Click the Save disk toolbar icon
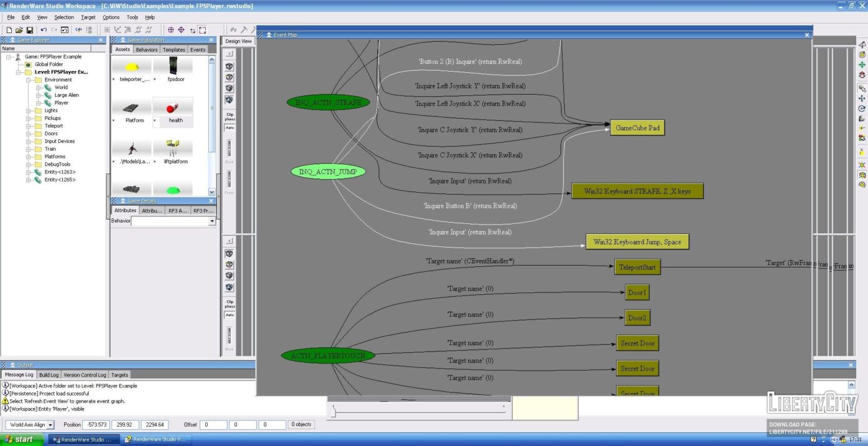The image size is (868, 446). pyautogui.click(x=29, y=30)
